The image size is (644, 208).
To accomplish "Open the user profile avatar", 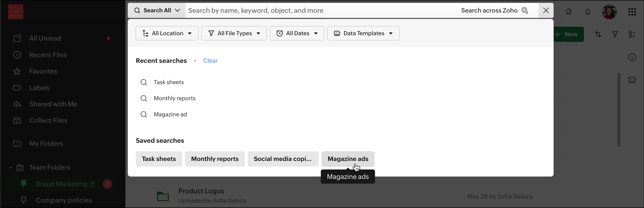I will click(609, 12).
